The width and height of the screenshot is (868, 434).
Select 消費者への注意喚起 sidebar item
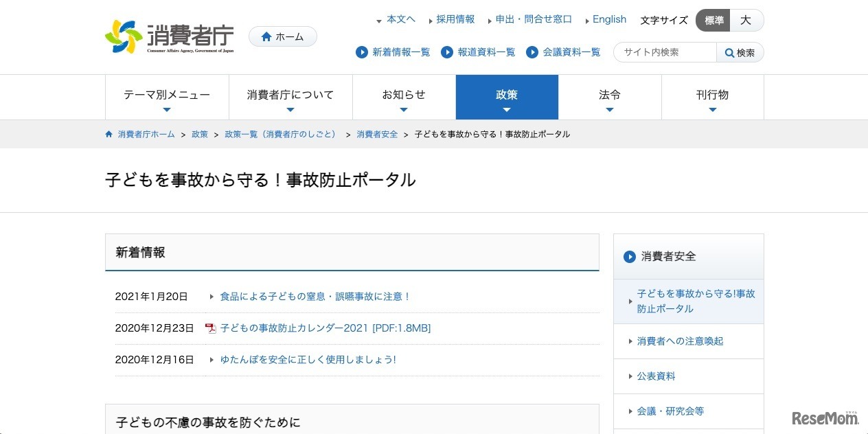point(689,341)
